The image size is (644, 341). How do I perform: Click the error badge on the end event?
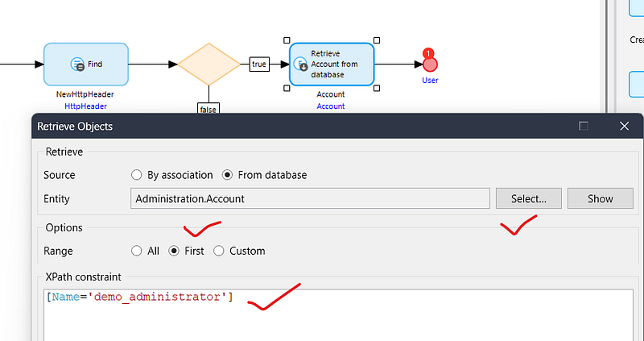[428, 54]
